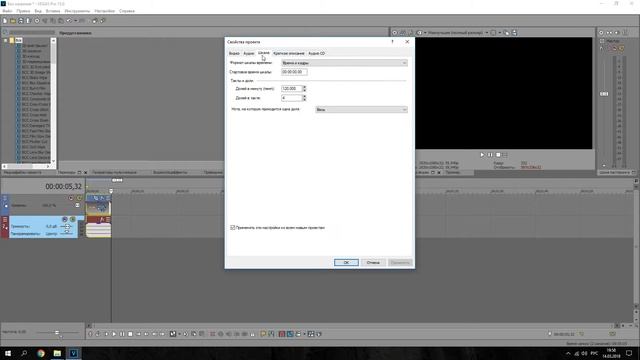
Task: Check 'apply these settings to all new projects'
Action: point(233,228)
